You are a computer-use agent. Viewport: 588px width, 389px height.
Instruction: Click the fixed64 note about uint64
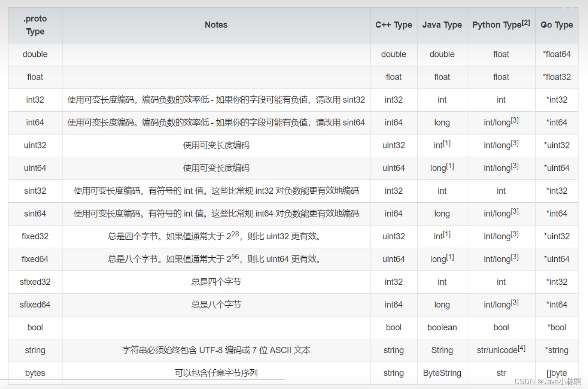tap(216, 259)
